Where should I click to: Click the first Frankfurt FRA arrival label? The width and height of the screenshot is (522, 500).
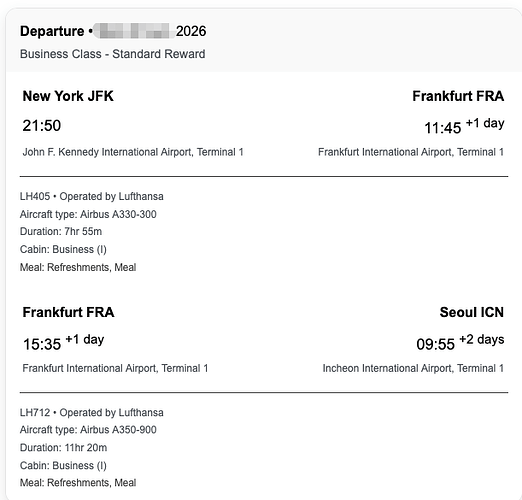[x=458, y=96]
